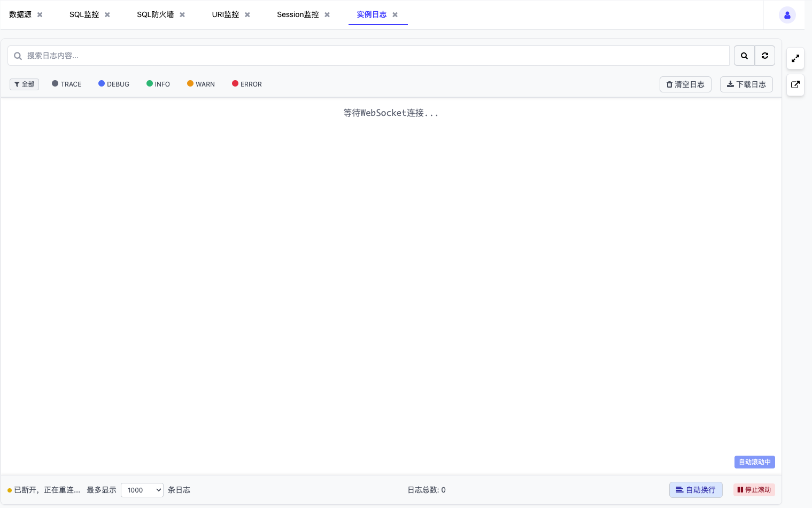812x508 pixels.
Task: Switch to the SQL防火墙 tab
Action: tap(156, 14)
